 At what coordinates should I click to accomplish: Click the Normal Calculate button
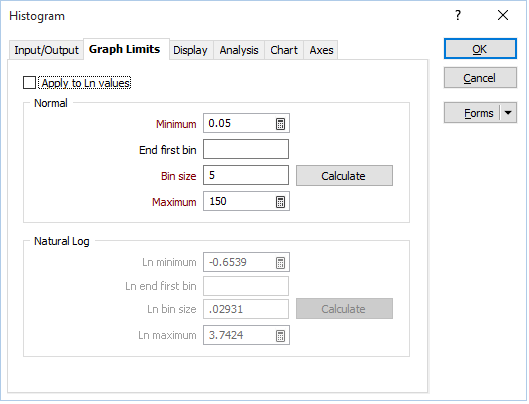[x=344, y=176]
